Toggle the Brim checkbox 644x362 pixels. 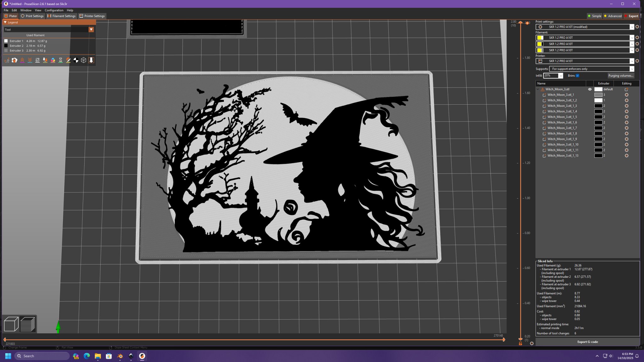577,76
